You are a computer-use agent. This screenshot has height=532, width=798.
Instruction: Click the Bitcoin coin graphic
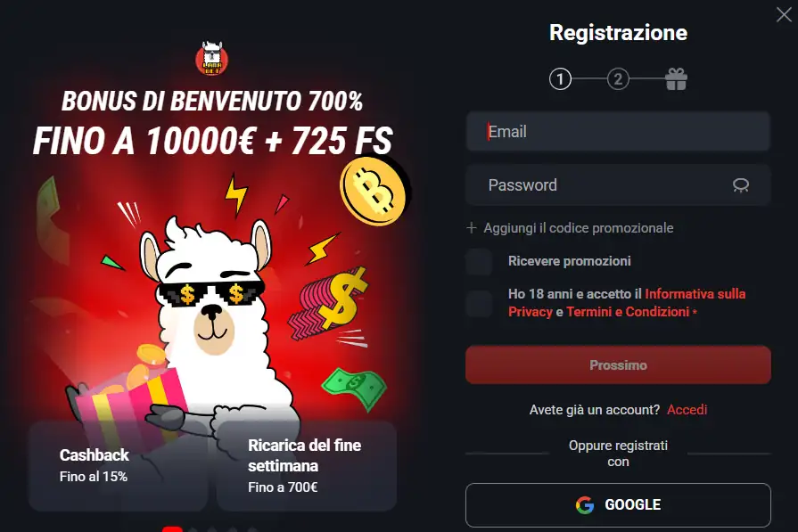(x=374, y=190)
